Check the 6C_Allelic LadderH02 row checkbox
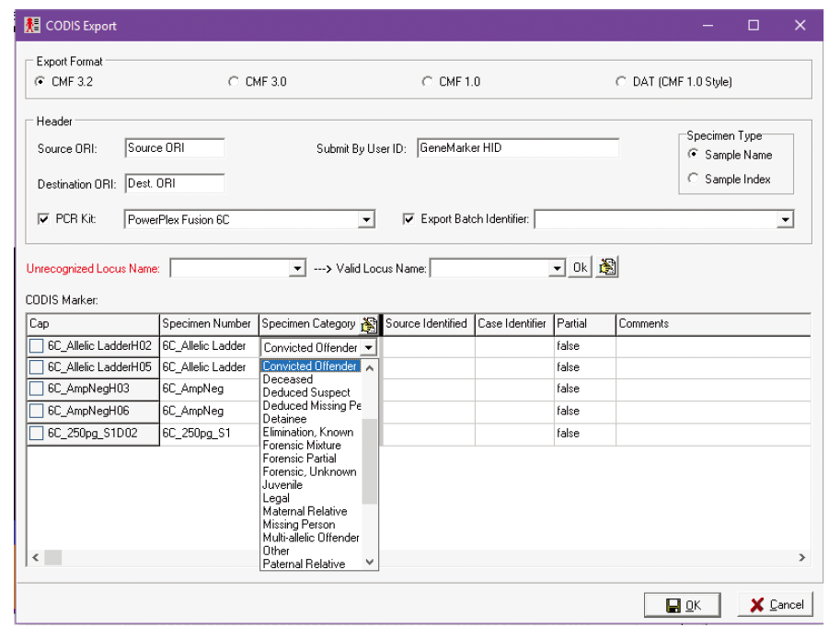This screenshot has height=639, width=840. click(x=37, y=346)
